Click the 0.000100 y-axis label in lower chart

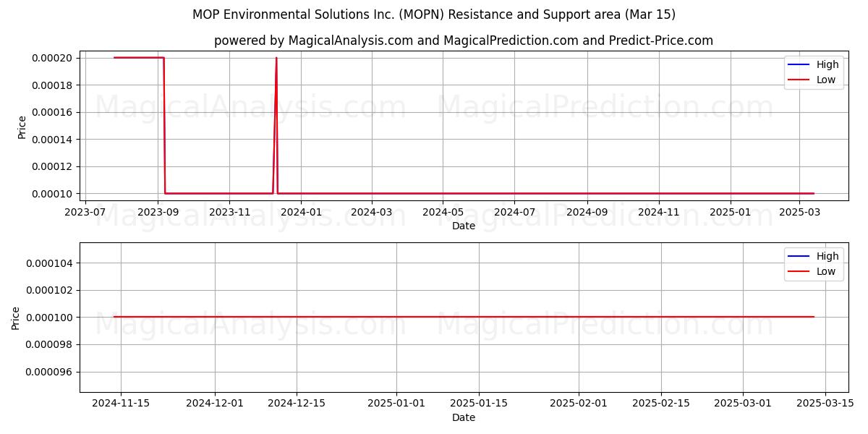coord(51,318)
